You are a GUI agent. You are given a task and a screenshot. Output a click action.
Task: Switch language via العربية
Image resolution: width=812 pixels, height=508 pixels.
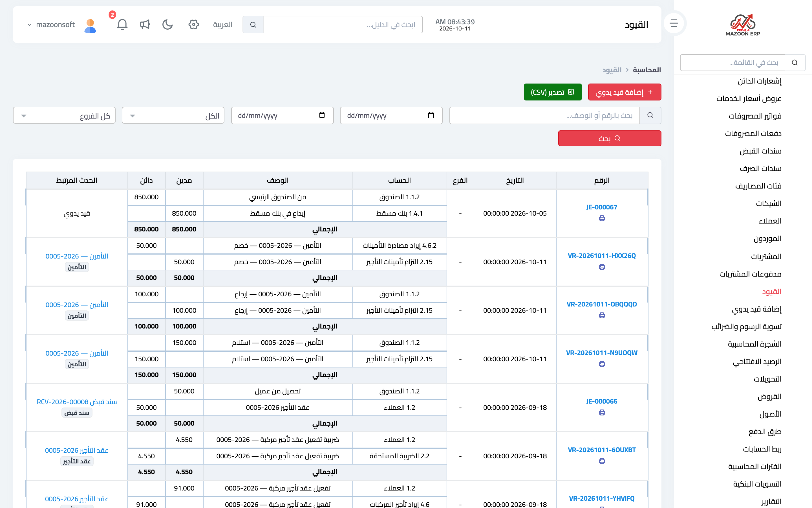pos(222,25)
